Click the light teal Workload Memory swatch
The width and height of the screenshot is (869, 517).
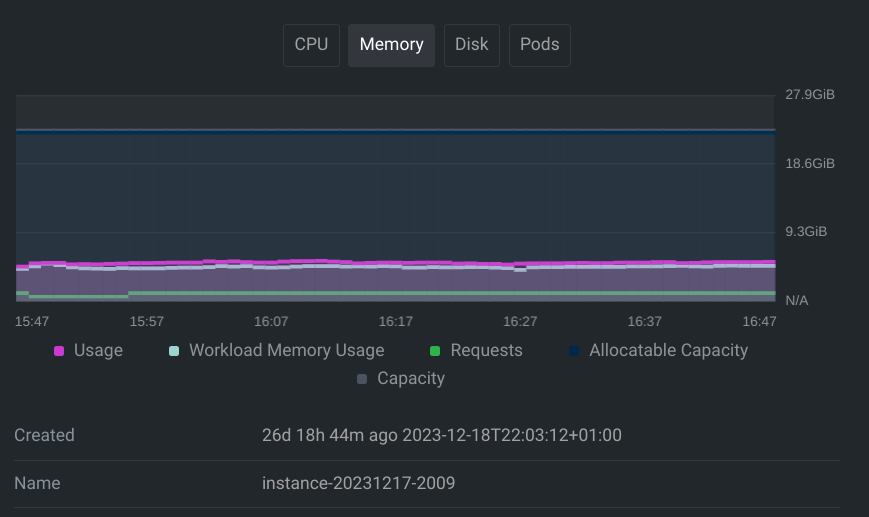174,351
